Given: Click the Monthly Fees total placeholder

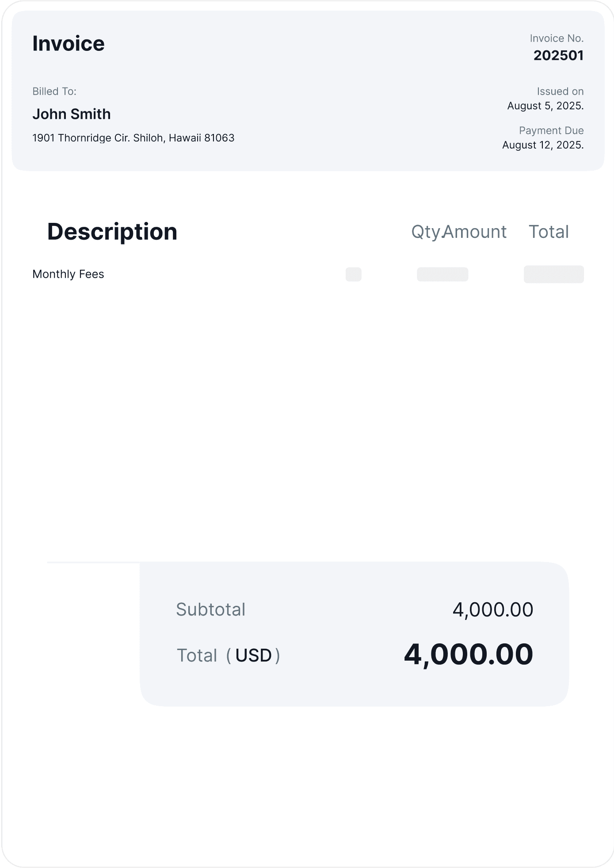Looking at the screenshot, I should click(x=554, y=274).
